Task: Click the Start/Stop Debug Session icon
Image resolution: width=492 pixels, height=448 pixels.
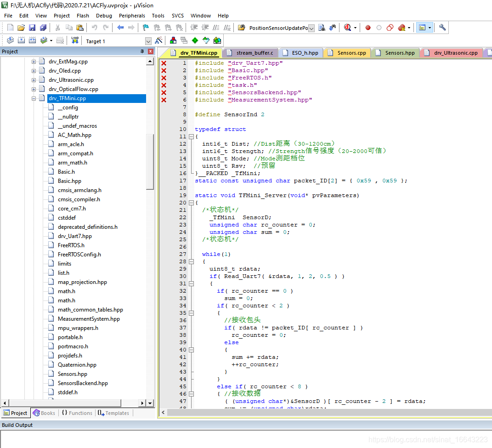Action: pos(348,28)
